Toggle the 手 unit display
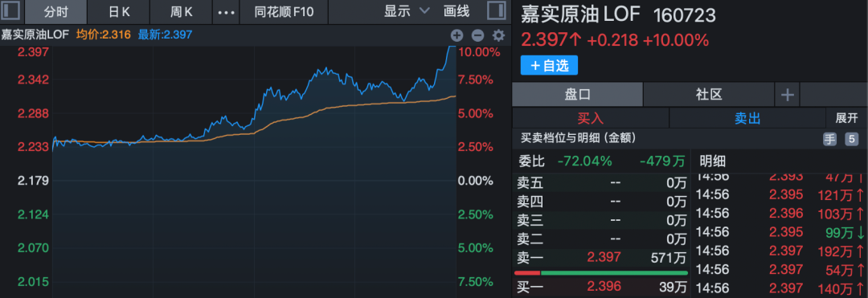The width and height of the screenshot is (868, 298). [x=829, y=139]
